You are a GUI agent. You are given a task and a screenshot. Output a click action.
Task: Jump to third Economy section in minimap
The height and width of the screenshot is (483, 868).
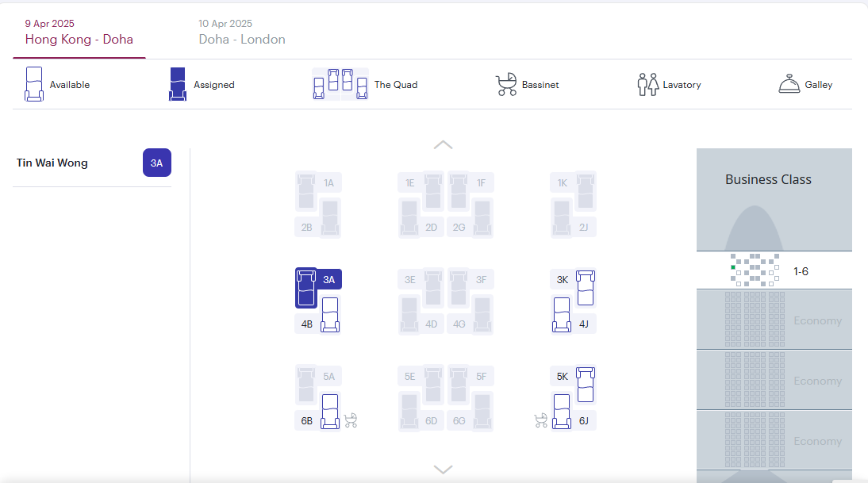[774, 440]
